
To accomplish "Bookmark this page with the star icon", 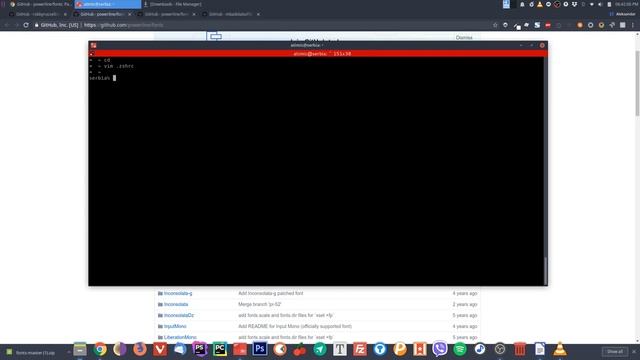I will [495, 25].
